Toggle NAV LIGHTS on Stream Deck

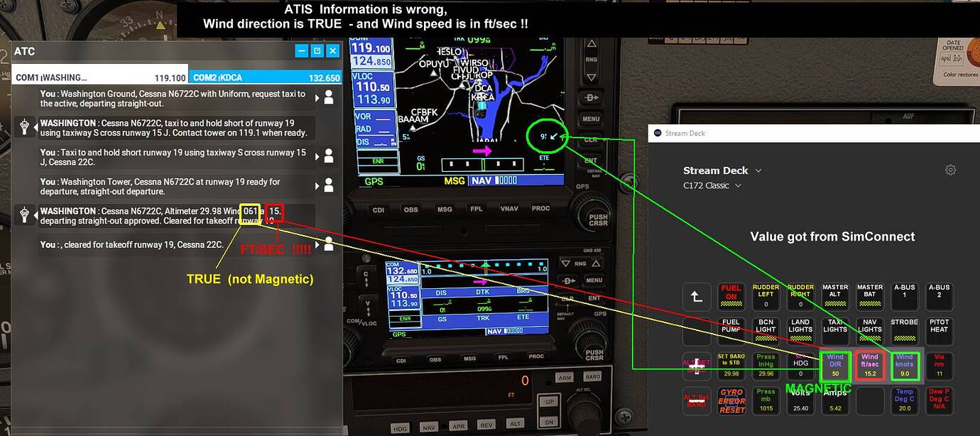pos(869,331)
